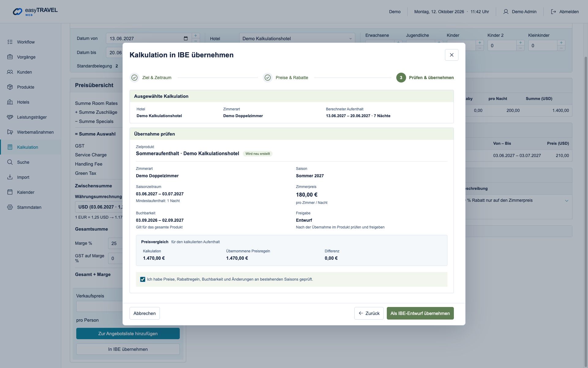The width and height of the screenshot is (588, 368).
Task: Click the Datum von date field
Action: pyautogui.click(x=149, y=38)
